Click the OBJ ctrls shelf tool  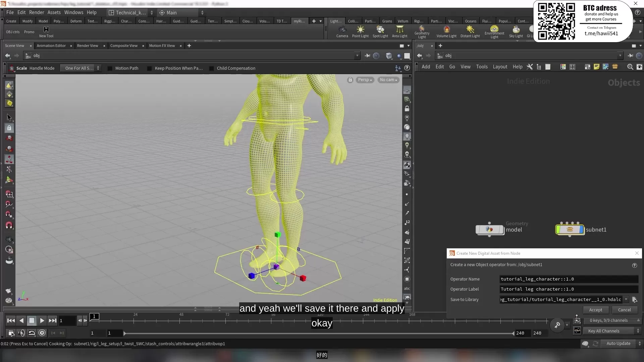(13, 32)
